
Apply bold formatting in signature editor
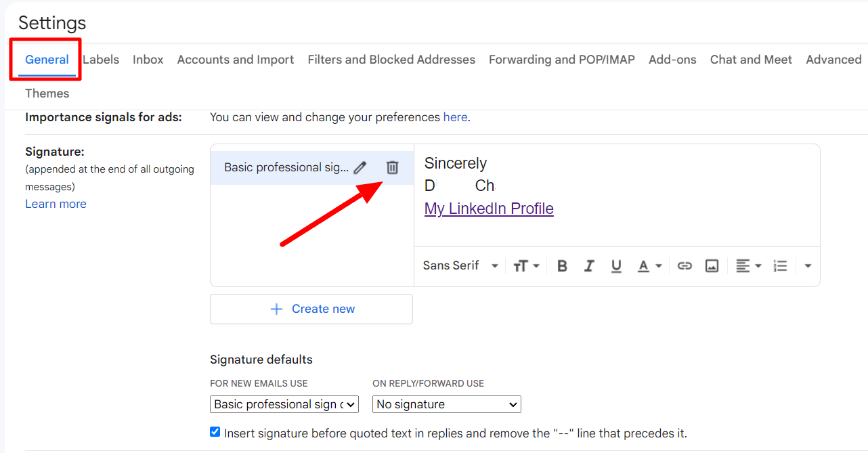[x=562, y=266]
